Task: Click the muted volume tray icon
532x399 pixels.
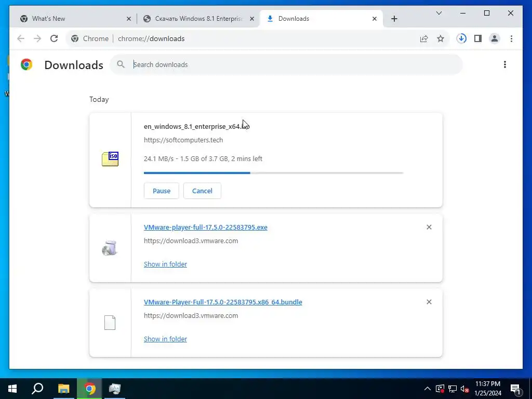Action: [465, 389]
